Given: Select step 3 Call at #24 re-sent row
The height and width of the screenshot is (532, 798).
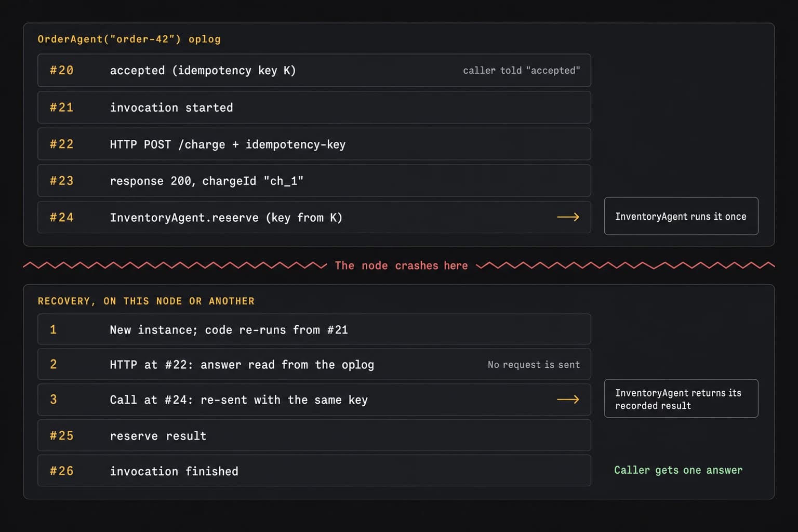Looking at the screenshot, I should point(314,400).
